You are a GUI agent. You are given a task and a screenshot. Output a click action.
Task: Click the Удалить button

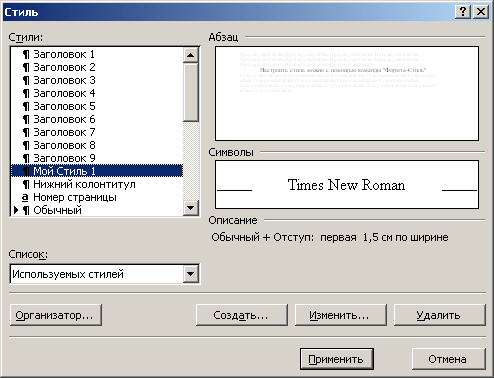(x=439, y=315)
